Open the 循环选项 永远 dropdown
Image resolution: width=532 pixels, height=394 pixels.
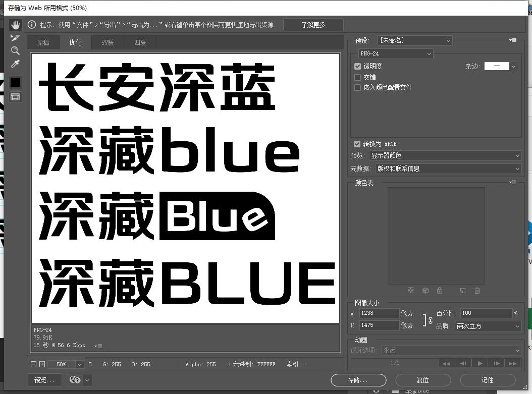pyautogui.click(x=451, y=350)
